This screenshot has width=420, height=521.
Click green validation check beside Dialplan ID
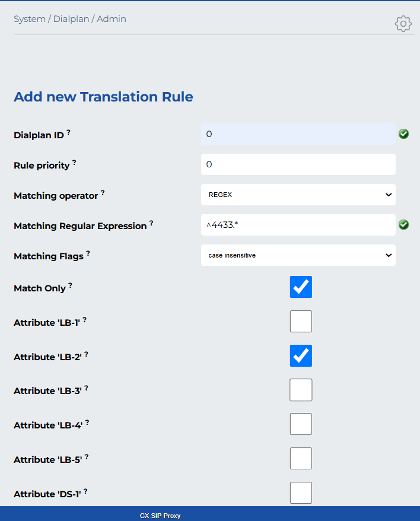coord(404,134)
